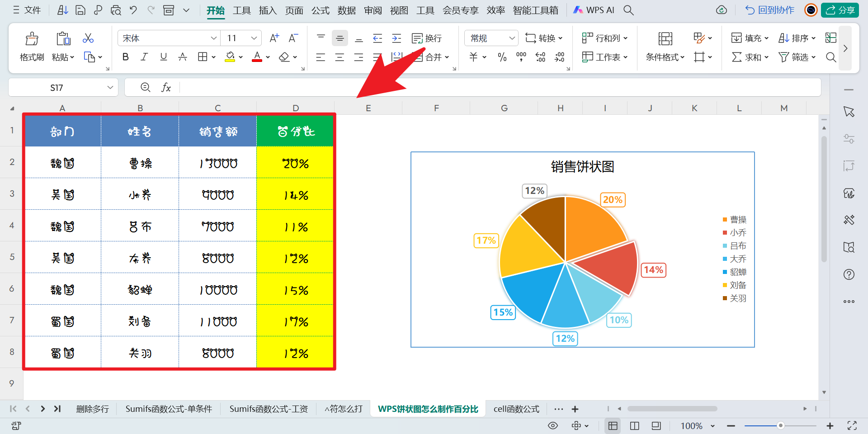Click the Cut scissors icon

click(88, 38)
